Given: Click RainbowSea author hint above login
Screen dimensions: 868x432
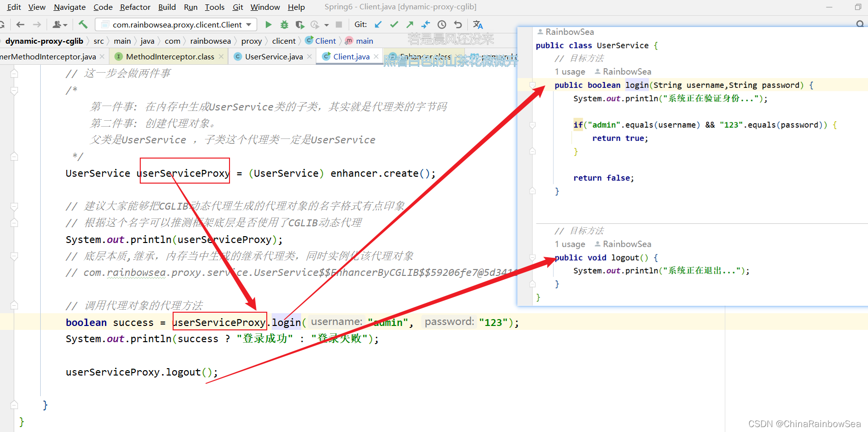Looking at the screenshot, I should [623, 72].
